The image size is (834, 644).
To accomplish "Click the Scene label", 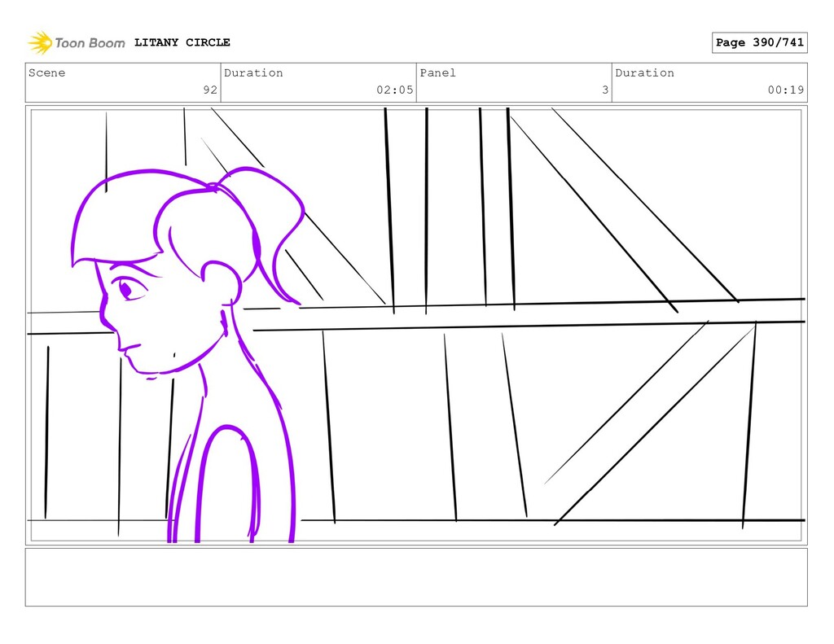I will pos(46,72).
